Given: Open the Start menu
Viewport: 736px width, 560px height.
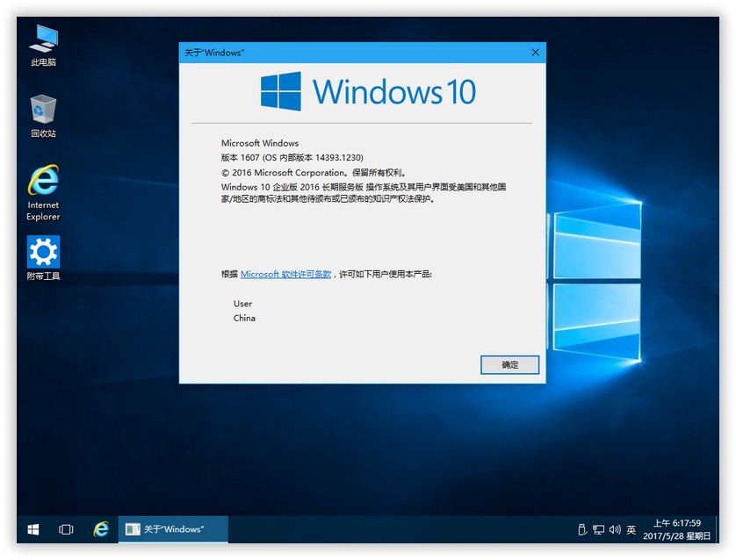Looking at the screenshot, I should 32,529.
